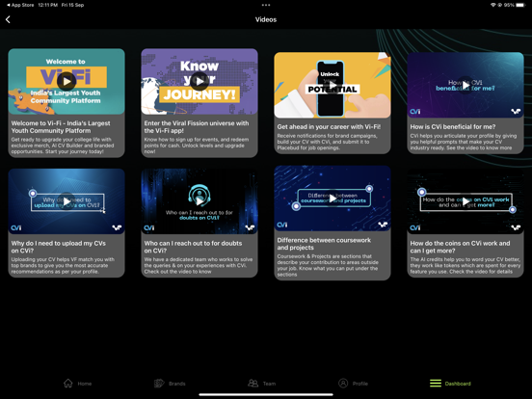Click VF logo on coins video thumbnail
This screenshot has width=532, height=399.
pyautogui.click(x=516, y=228)
